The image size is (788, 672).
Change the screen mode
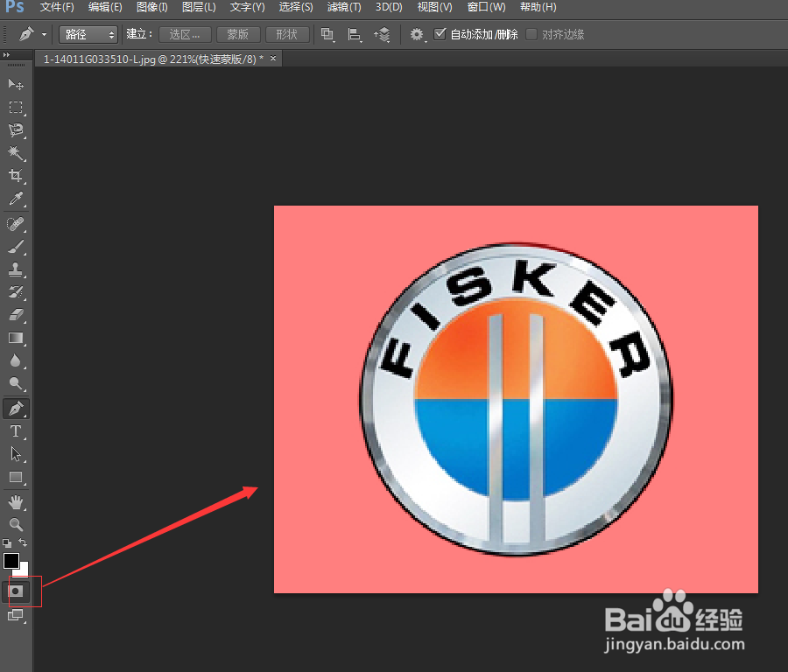(x=16, y=615)
